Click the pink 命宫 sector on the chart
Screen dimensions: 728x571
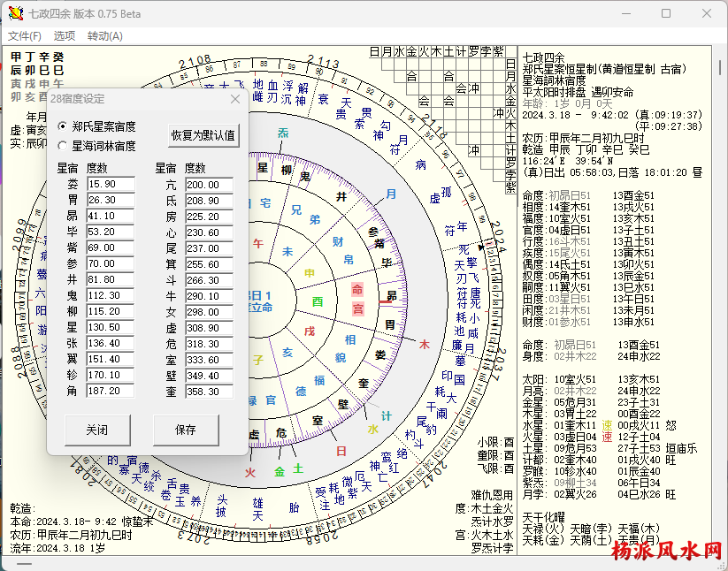(x=357, y=298)
